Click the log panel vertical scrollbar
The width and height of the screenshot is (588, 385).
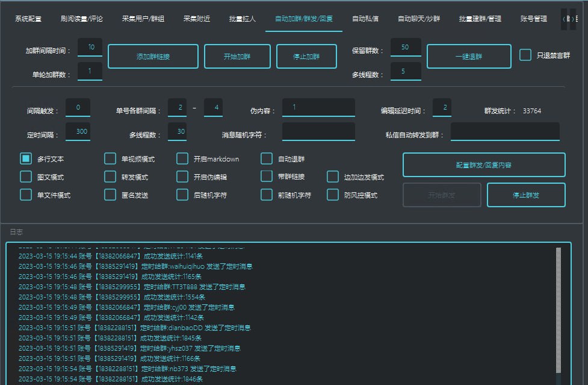[x=558, y=313]
